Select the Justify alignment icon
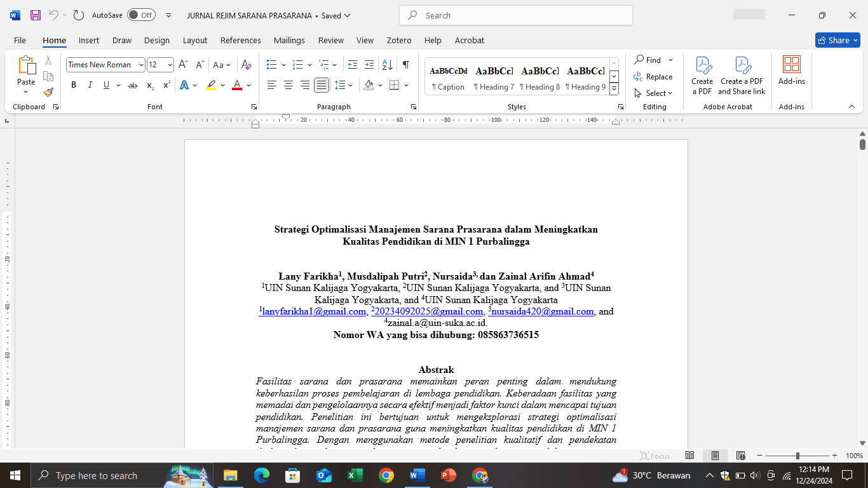Viewport: 868px width, 488px height. point(322,85)
